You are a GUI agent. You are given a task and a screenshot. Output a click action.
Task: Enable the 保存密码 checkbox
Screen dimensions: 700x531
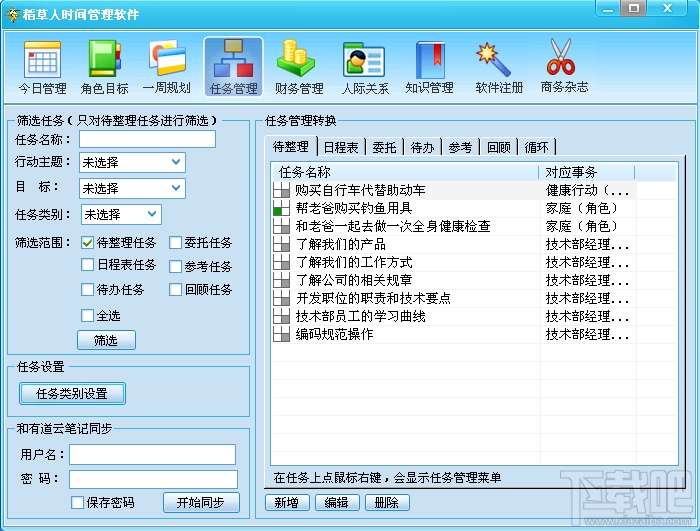tap(78, 502)
